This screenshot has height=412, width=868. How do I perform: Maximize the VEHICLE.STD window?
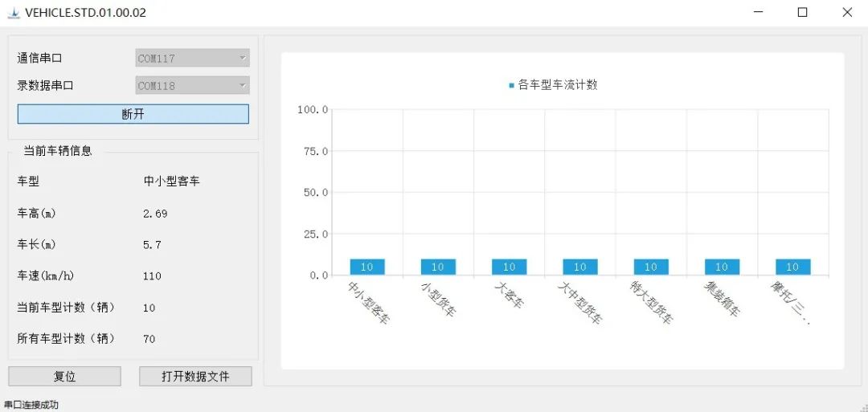click(x=802, y=13)
